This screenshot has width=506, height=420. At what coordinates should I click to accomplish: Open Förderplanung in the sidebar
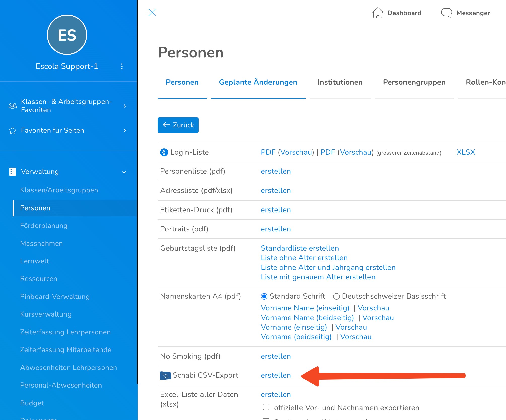tap(44, 226)
